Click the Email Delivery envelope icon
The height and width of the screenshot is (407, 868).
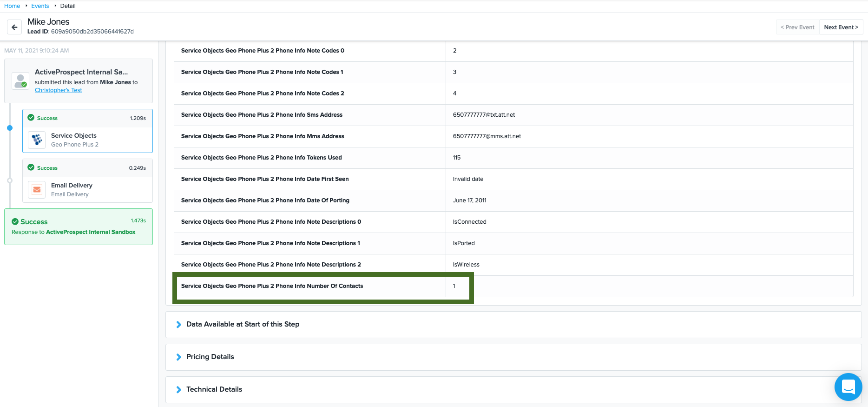click(37, 190)
